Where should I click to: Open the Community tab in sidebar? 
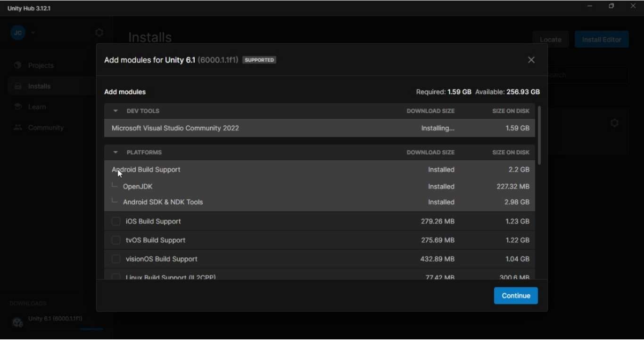click(52, 128)
